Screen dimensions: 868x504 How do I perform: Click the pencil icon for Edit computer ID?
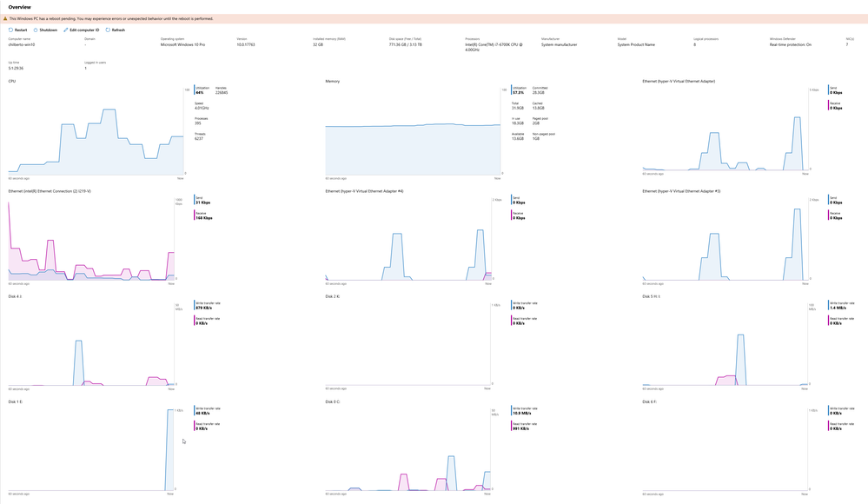[65, 30]
